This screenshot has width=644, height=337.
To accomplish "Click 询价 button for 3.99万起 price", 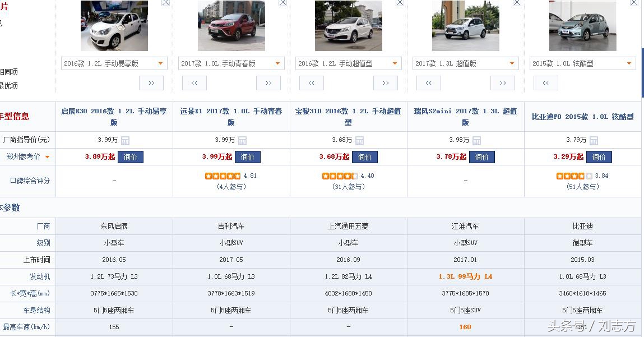I will pyautogui.click(x=247, y=157).
